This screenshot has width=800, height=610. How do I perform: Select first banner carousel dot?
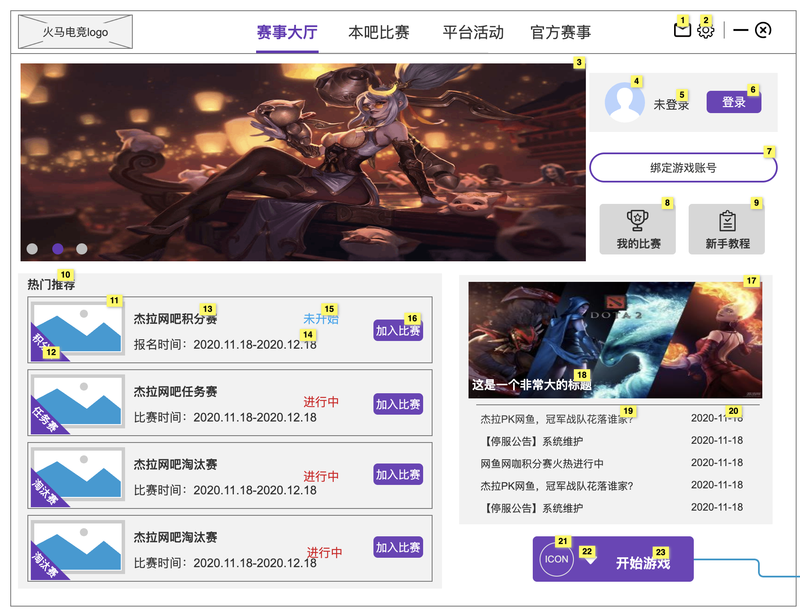32,248
